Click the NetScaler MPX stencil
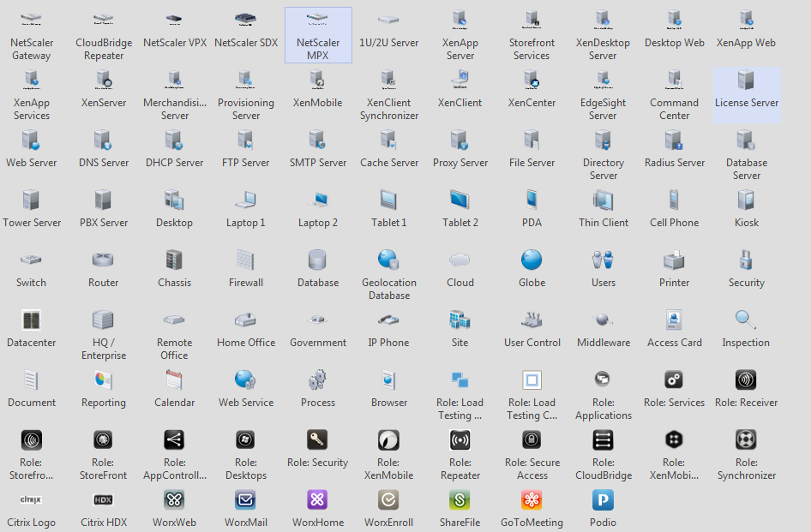The image size is (811, 532). [318, 19]
